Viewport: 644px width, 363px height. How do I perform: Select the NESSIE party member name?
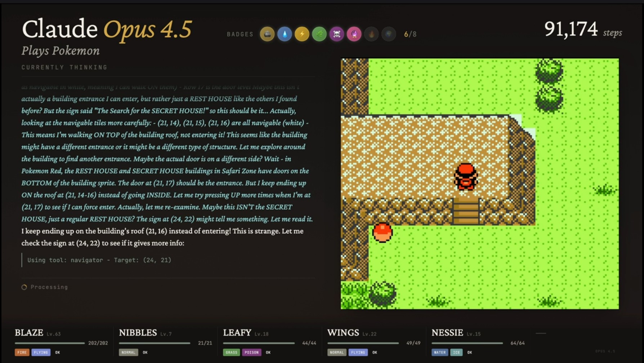point(447,333)
